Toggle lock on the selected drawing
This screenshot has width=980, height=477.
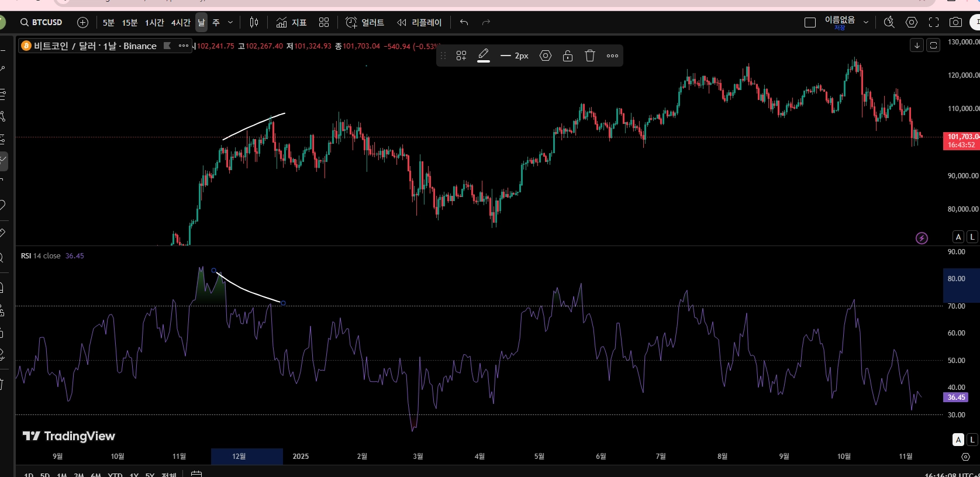pos(568,56)
